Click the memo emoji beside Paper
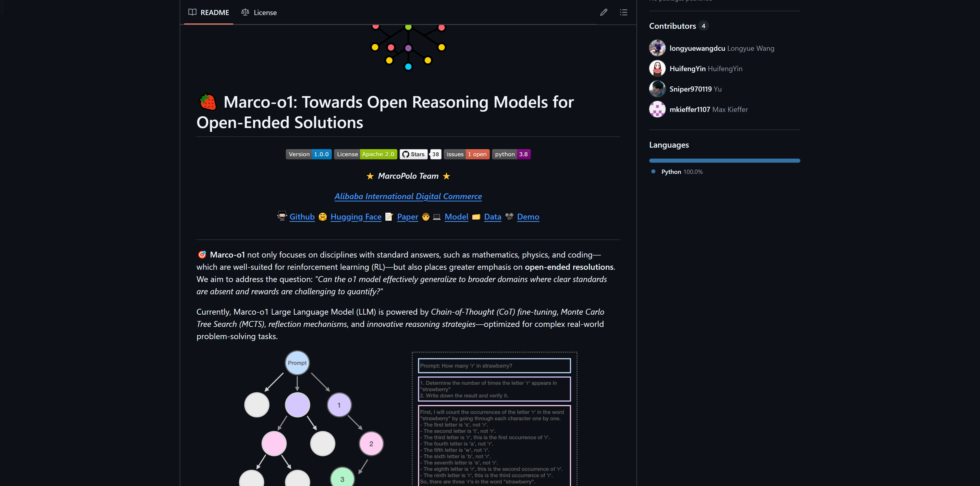Screen dimensions: 980x486 389,216
